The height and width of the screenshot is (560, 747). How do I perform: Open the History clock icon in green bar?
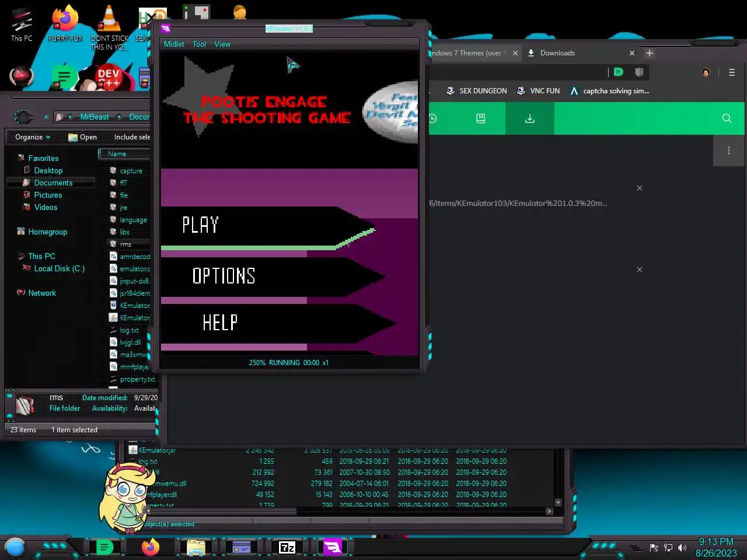[x=432, y=118]
